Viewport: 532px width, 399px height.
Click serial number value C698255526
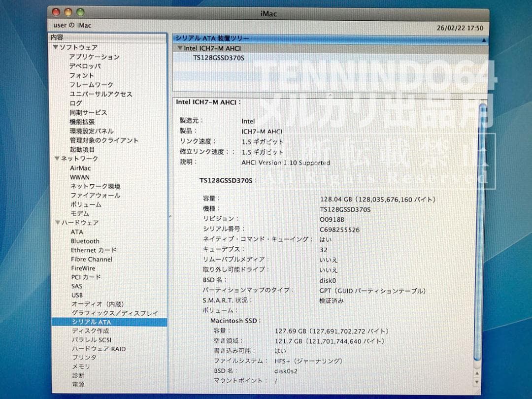tap(339, 230)
